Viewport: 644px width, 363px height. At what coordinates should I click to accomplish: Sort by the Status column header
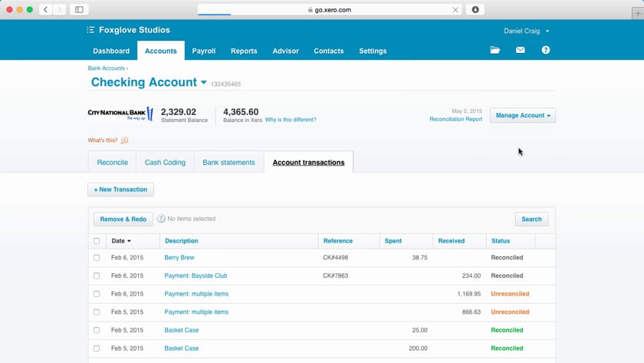click(x=501, y=241)
